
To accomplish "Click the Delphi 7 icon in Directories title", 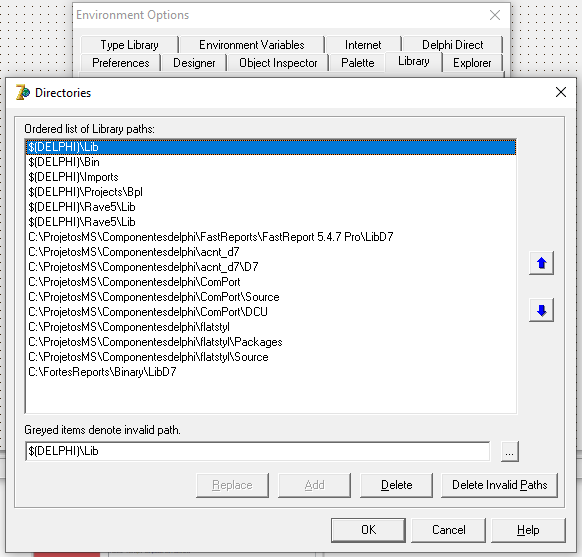I will [22, 92].
